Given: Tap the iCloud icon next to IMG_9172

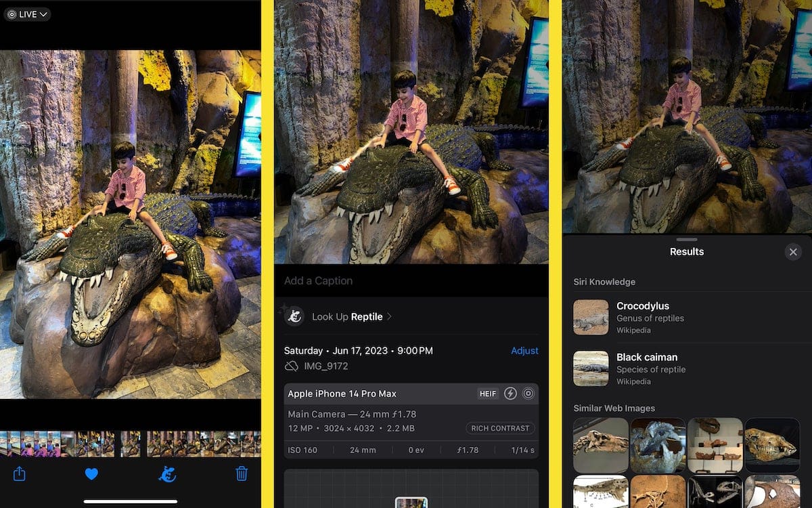Looking at the screenshot, I should coord(291,366).
